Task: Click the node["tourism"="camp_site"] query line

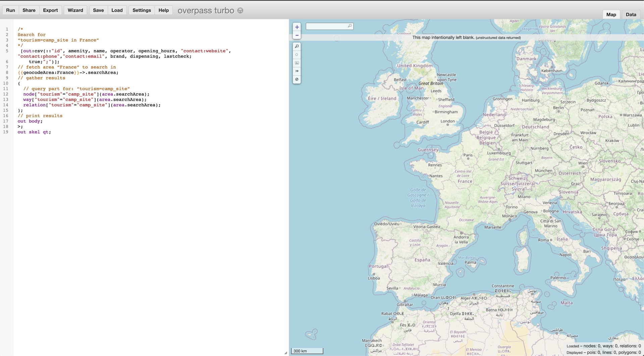Action: point(86,94)
